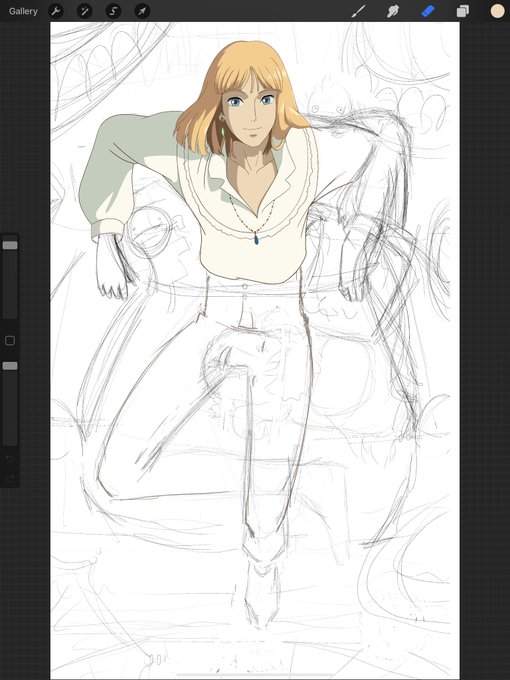Click the brush size slider handle
Viewport: 510px width, 680px height.
tap(10, 245)
